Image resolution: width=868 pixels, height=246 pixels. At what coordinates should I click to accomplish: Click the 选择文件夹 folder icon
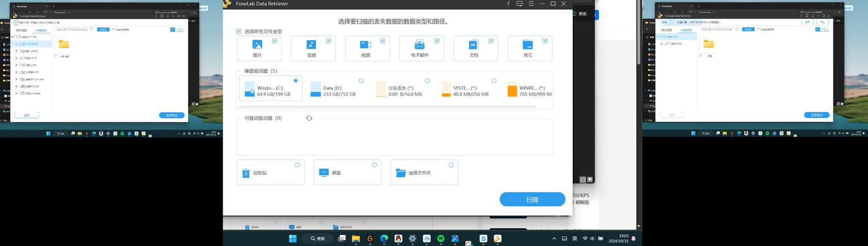(400, 173)
